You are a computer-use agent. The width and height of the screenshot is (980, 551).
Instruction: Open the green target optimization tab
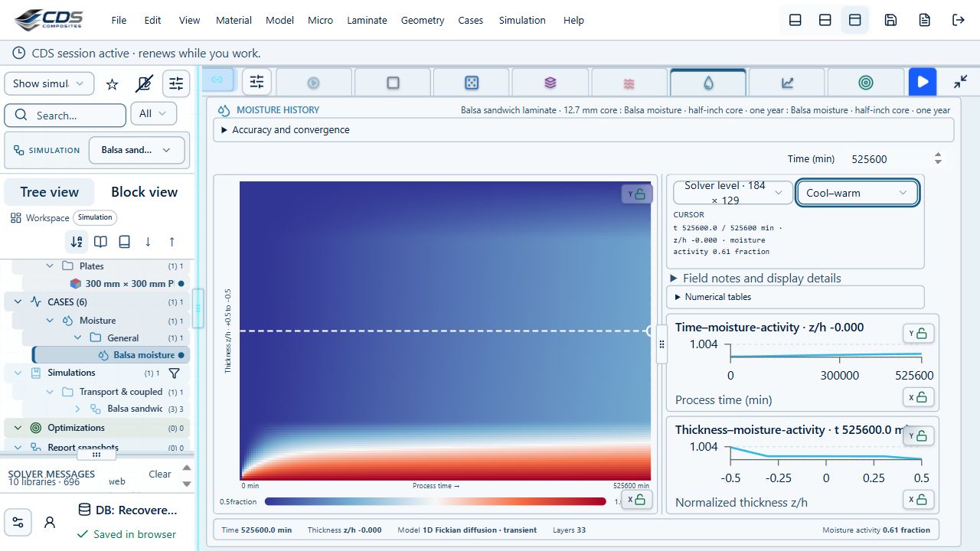(866, 83)
